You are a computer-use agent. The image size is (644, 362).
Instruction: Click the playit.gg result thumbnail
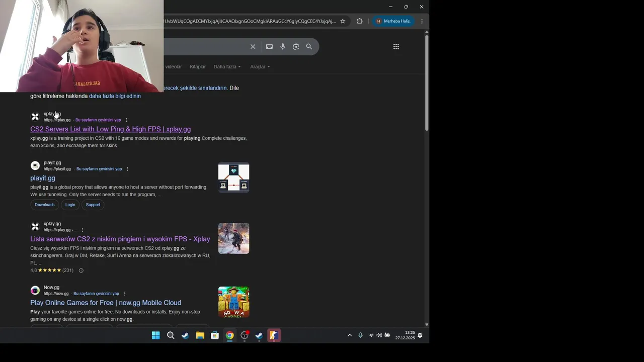pyautogui.click(x=233, y=177)
